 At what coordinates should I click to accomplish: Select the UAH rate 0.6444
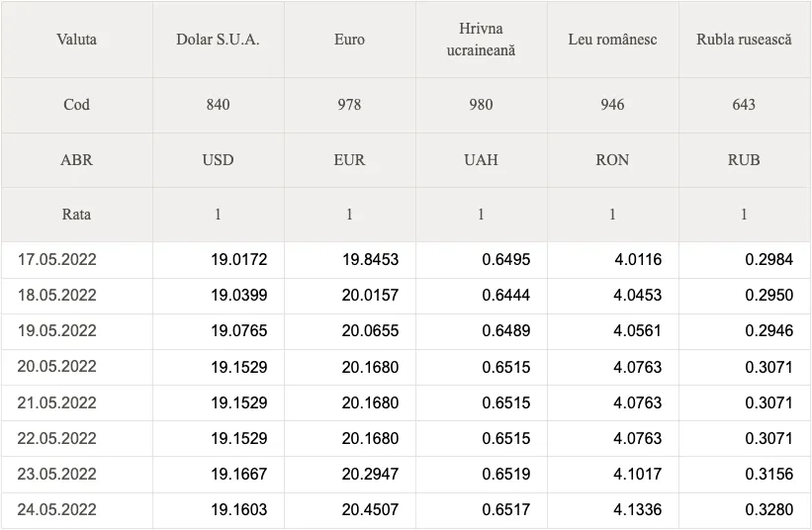pyautogui.click(x=506, y=296)
